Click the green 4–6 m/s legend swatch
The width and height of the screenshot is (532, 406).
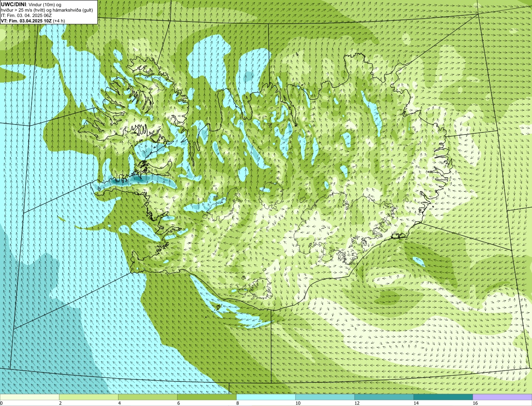[148, 397]
